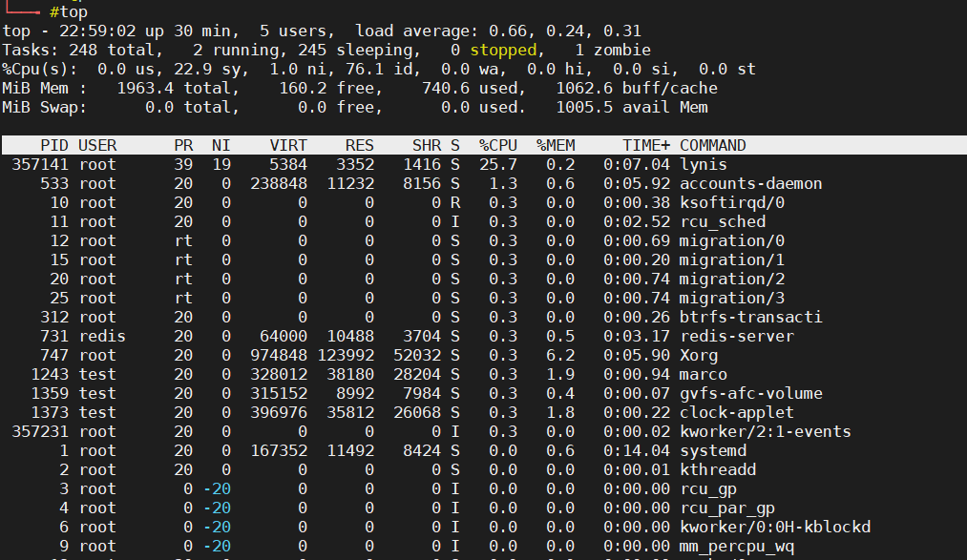Click the NI column header
This screenshot has width=967, height=560.
(x=221, y=145)
